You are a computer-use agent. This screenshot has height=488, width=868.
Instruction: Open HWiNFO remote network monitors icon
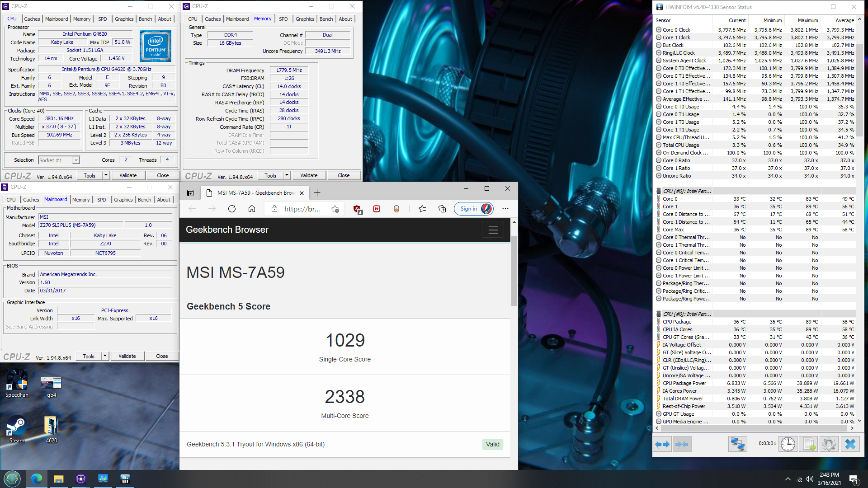737,444
